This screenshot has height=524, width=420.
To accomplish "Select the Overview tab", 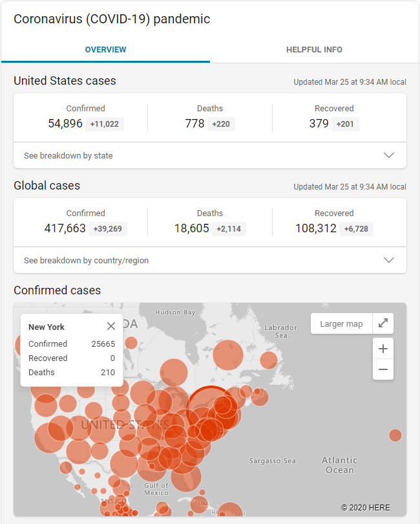I will point(105,50).
